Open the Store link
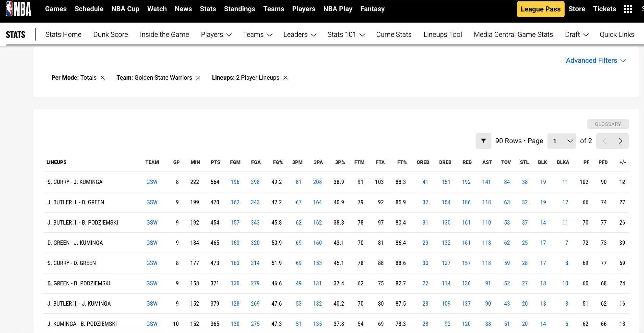Image resolution: width=644 pixels, height=333 pixels. pos(577,9)
